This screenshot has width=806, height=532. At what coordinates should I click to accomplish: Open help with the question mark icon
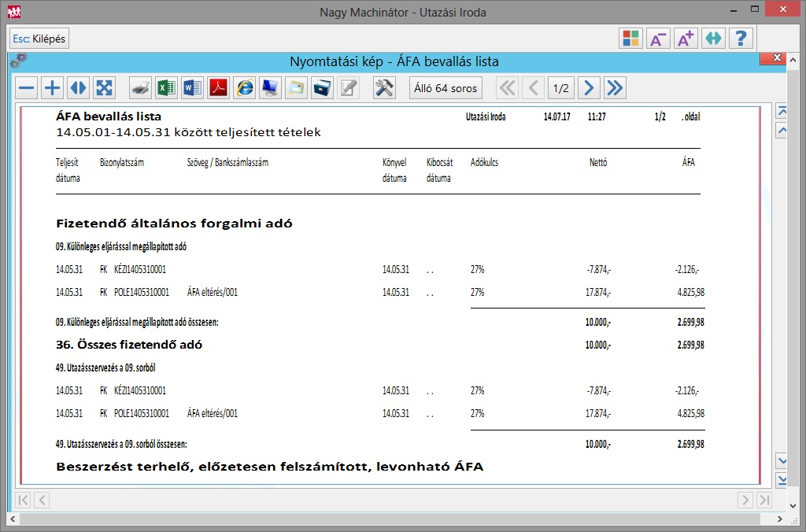click(741, 39)
